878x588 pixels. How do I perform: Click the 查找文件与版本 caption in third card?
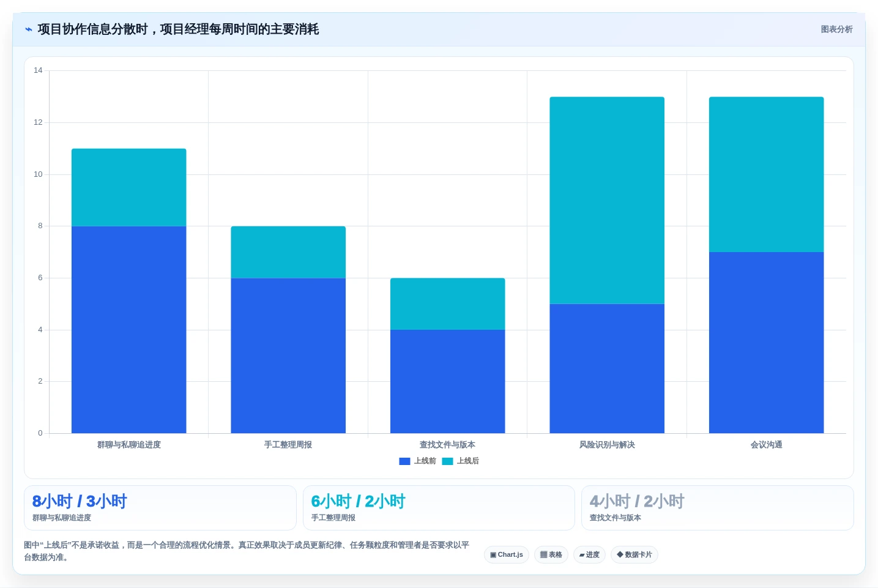[x=616, y=518]
